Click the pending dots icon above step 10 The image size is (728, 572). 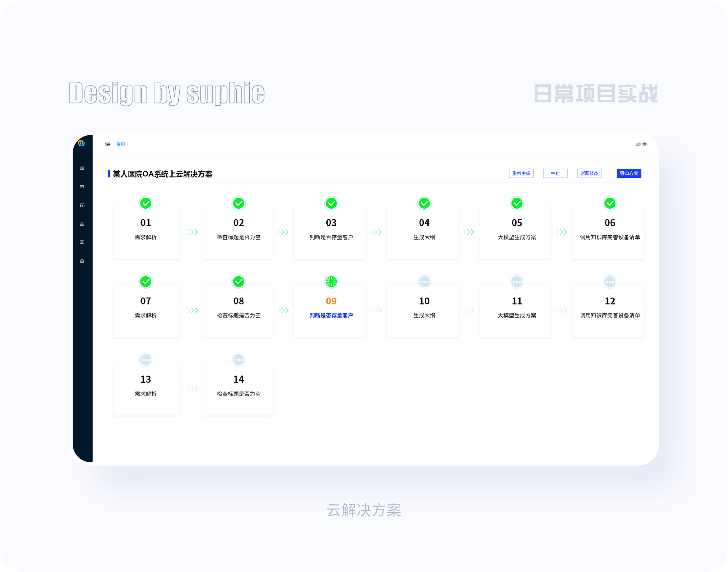pos(424,282)
